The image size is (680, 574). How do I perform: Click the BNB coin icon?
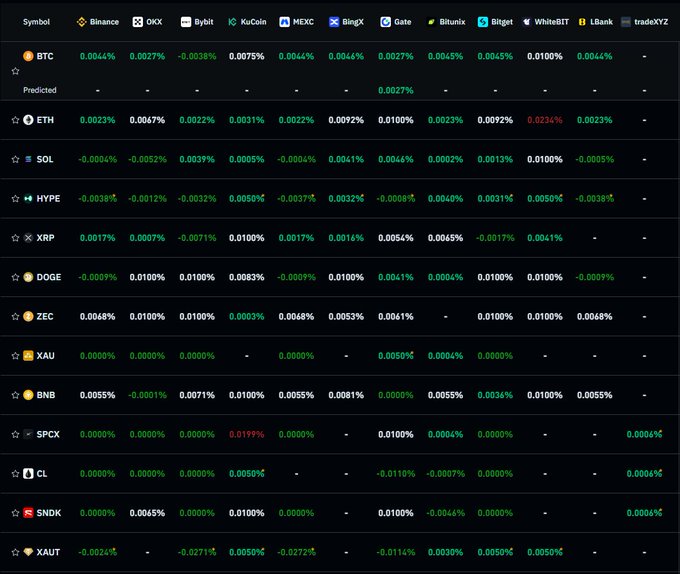coord(28,395)
